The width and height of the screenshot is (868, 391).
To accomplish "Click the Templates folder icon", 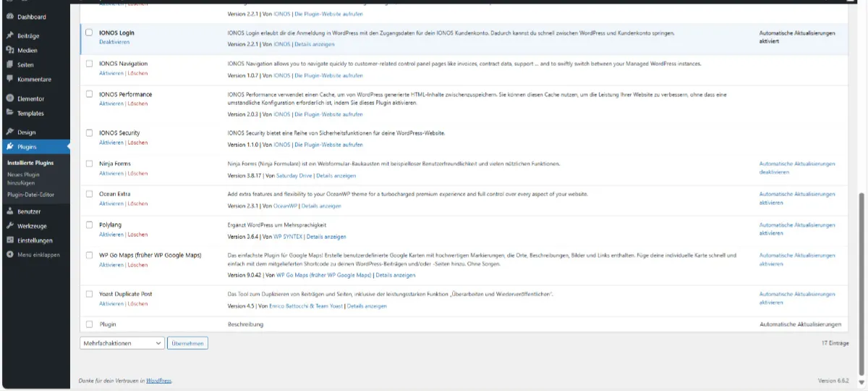I will 9,113.
